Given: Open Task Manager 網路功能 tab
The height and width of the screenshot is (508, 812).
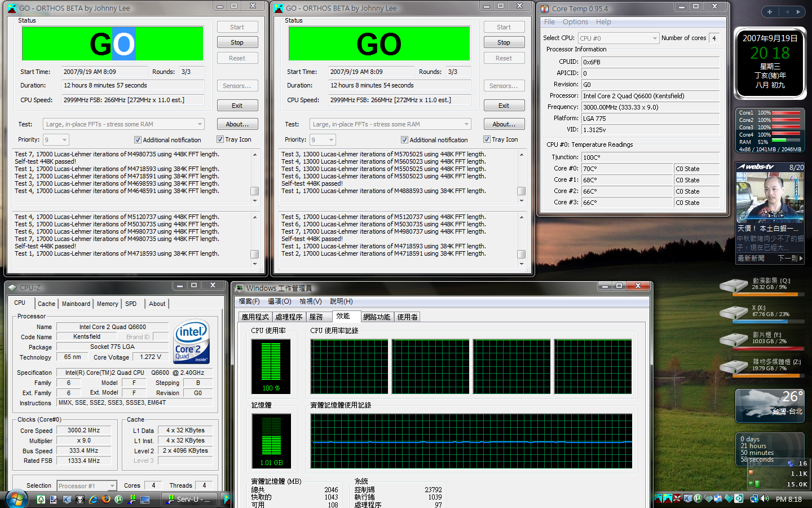Looking at the screenshot, I should 377,317.
